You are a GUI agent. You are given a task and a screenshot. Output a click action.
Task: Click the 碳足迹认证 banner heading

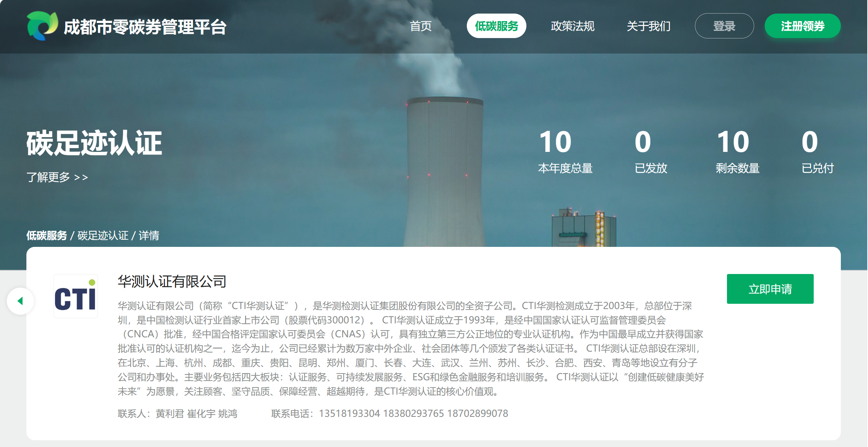pyautogui.click(x=94, y=143)
